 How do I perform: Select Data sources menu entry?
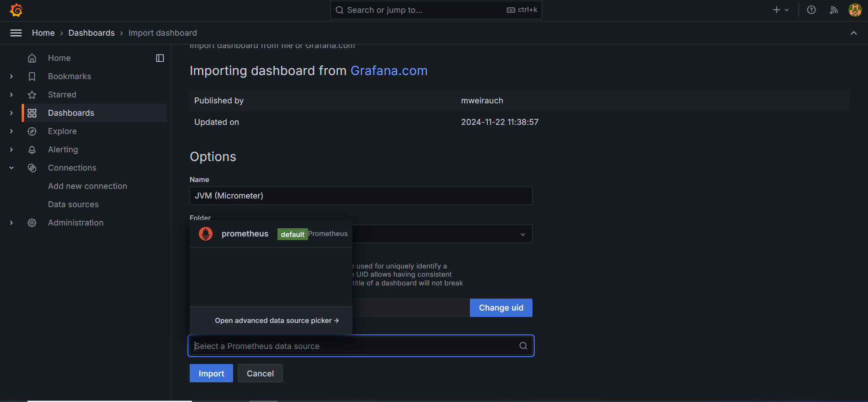coord(74,204)
